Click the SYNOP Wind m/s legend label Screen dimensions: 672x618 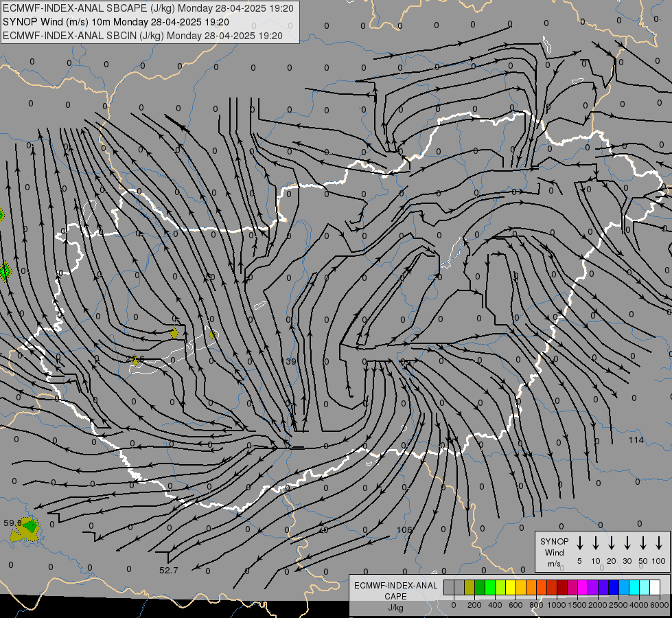(x=554, y=552)
